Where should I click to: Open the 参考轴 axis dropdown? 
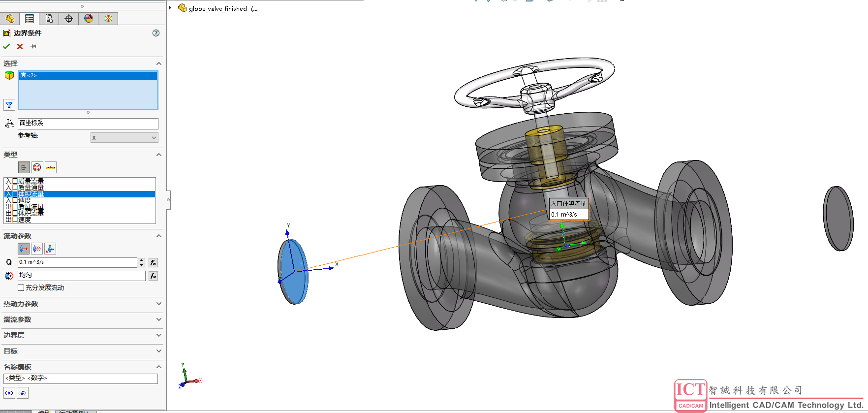pos(124,138)
